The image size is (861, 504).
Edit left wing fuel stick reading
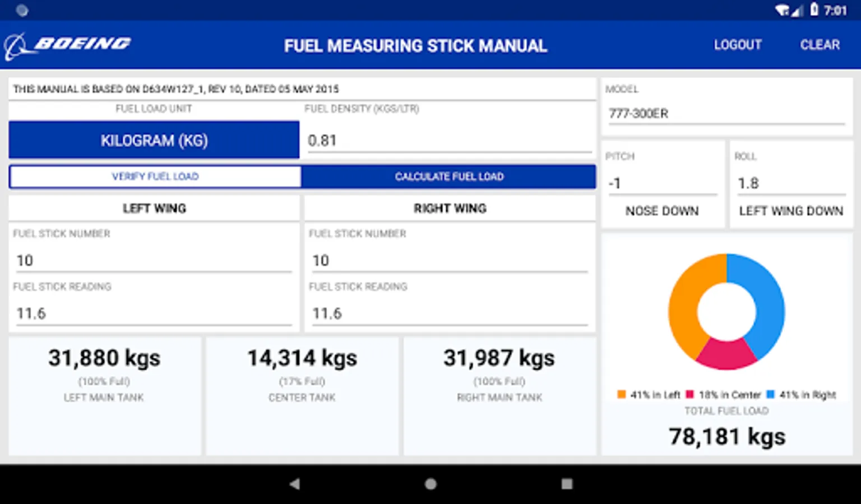(154, 314)
